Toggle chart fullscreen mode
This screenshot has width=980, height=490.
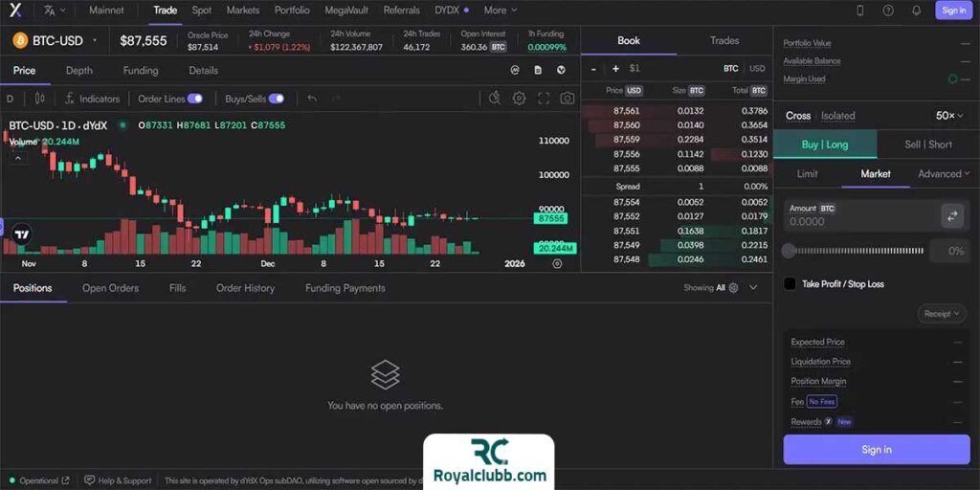click(544, 99)
